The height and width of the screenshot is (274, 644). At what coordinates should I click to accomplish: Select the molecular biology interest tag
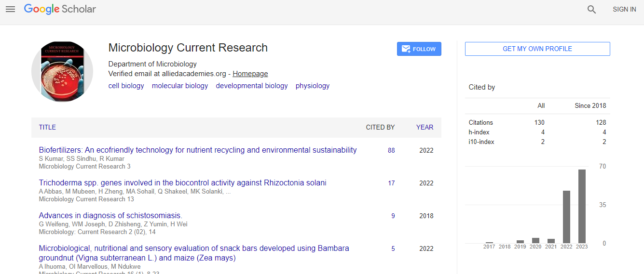coord(180,86)
